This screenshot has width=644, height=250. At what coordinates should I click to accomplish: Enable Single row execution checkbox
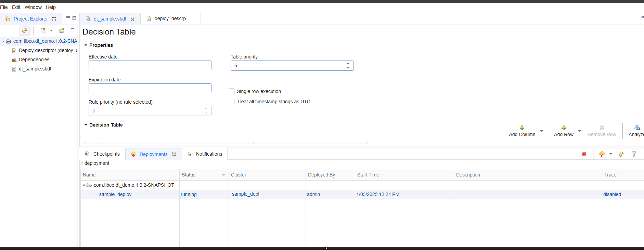232,91
